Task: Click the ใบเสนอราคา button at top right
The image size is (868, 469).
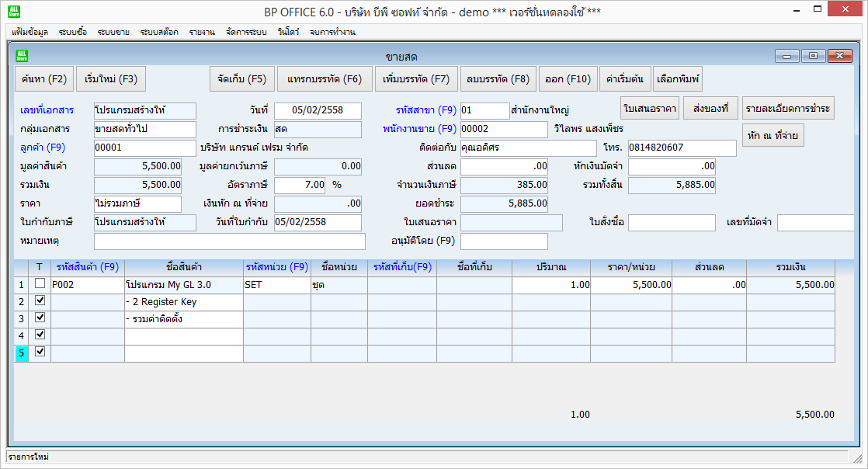Action: [650, 109]
